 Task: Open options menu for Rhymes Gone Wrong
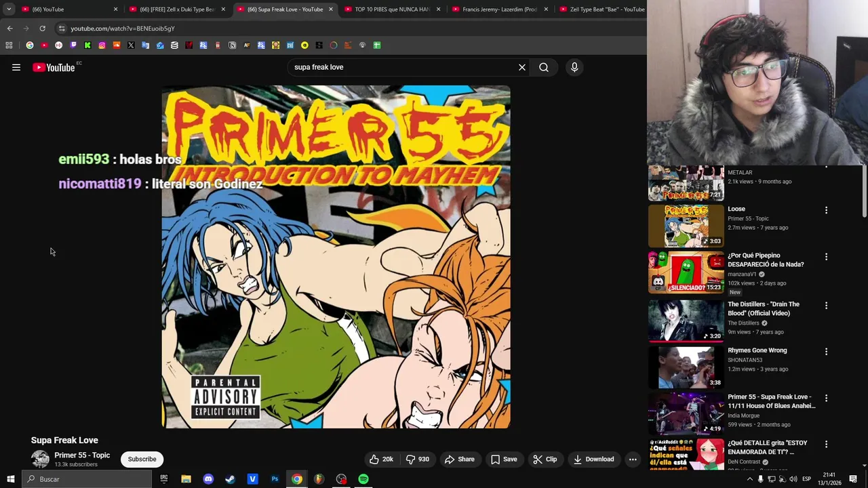click(x=826, y=352)
